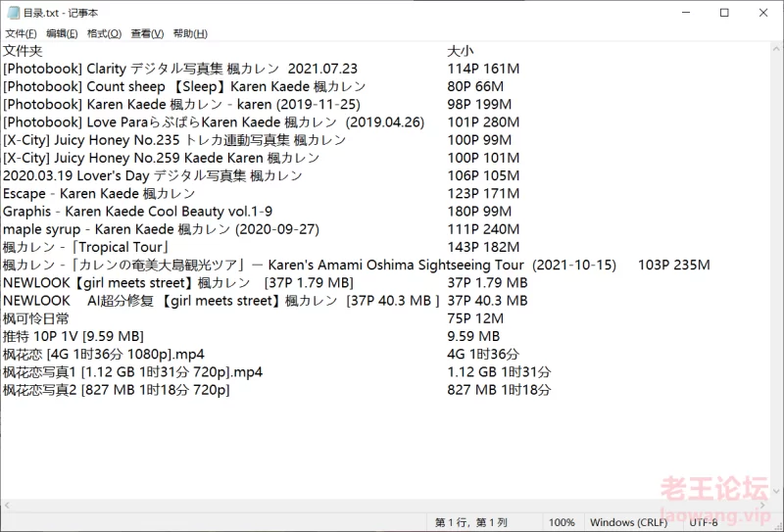
Task: Click the Count sheep 【Sleep】 line
Action: (x=184, y=86)
